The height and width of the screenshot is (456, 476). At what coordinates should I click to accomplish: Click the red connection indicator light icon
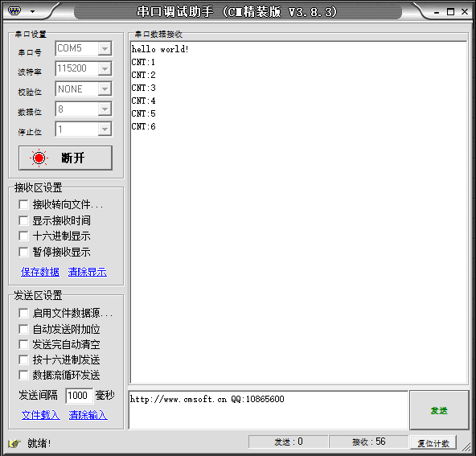point(39,158)
